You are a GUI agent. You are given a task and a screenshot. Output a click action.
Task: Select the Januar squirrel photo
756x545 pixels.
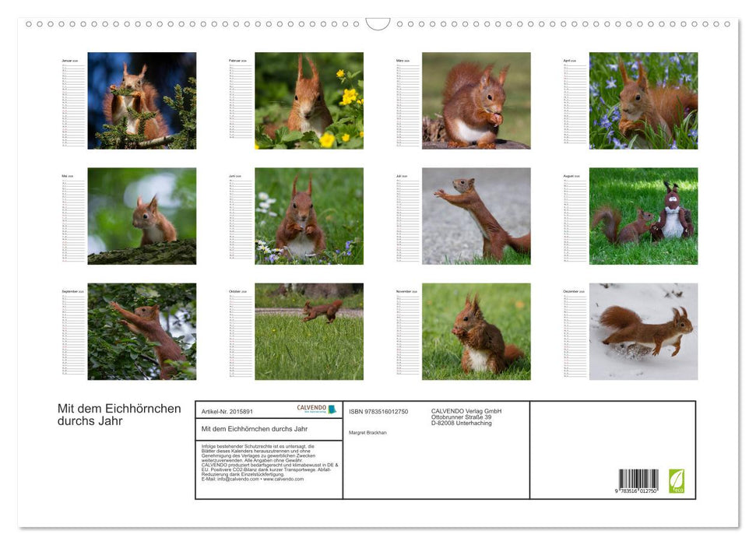(144, 101)
